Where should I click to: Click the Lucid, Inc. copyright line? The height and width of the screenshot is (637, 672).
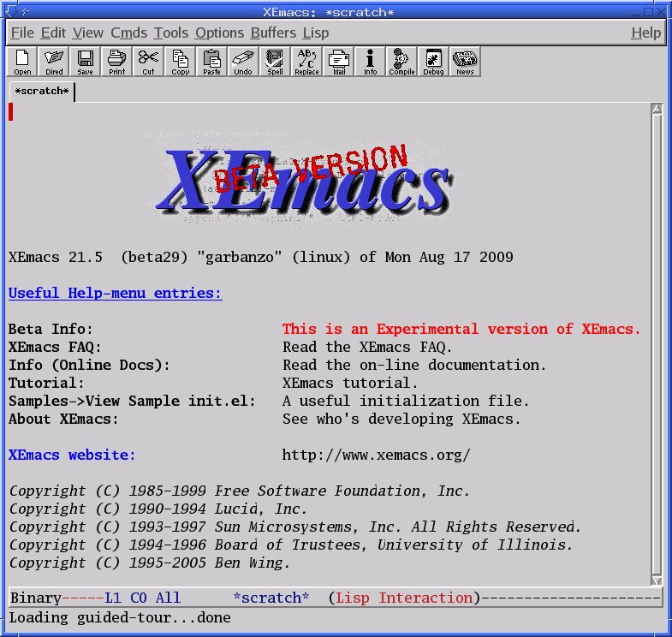coord(158,509)
